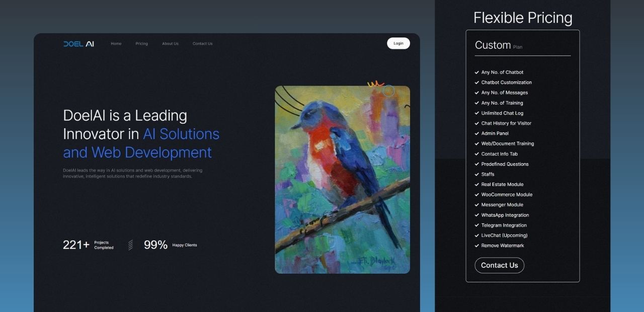Click the checkmark beside Predefined Questions
Viewport: 644px width, 312px height.
click(x=477, y=164)
